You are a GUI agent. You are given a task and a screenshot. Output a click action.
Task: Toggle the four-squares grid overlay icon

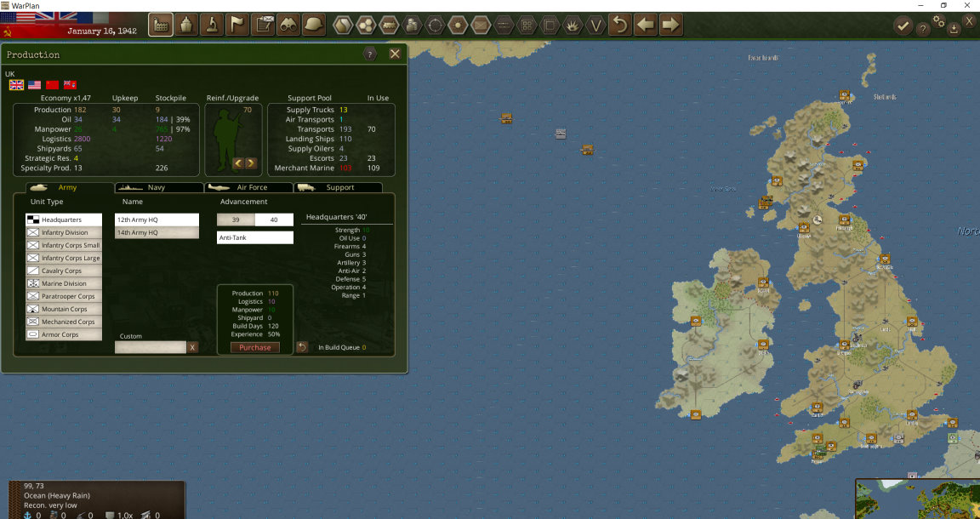pyautogui.click(x=527, y=26)
